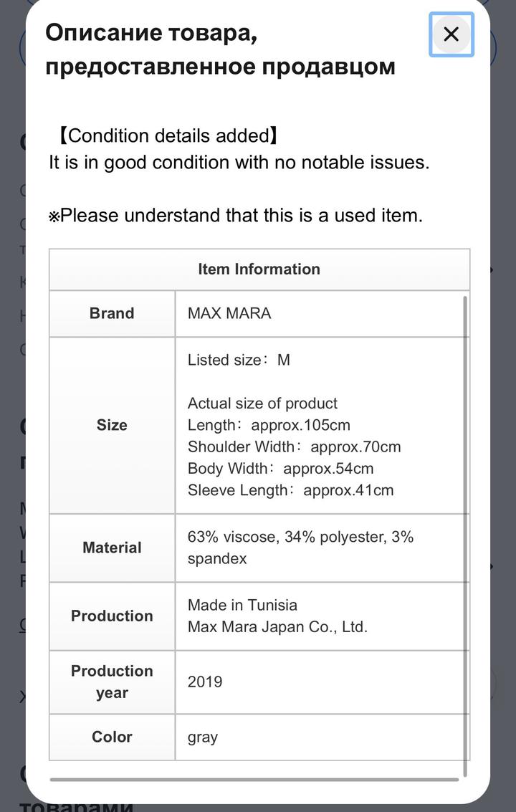Click the 'Item Information' table header

tap(259, 269)
